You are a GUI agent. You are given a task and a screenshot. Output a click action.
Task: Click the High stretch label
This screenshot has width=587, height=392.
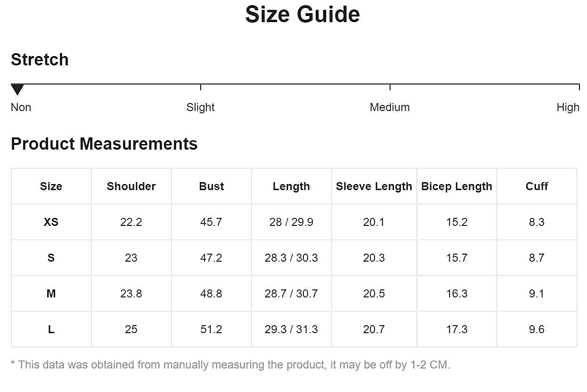(x=568, y=107)
